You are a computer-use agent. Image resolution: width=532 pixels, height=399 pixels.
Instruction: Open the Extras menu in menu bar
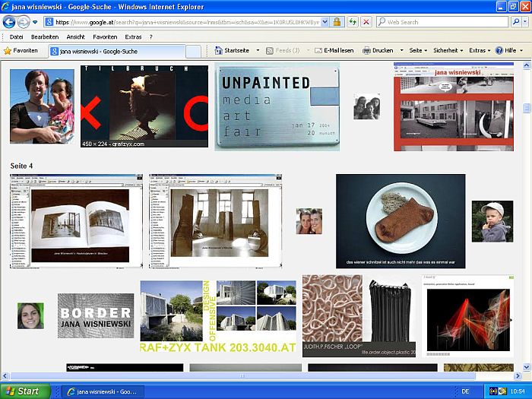coord(133,37)
